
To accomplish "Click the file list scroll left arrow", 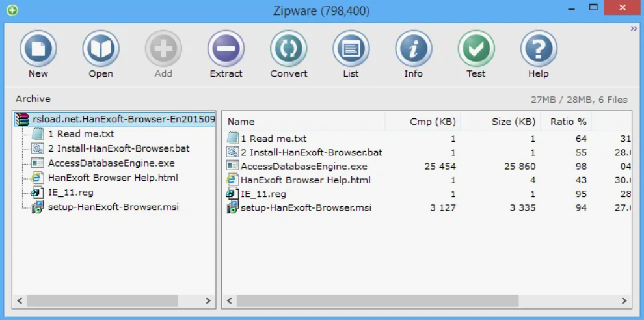I will coord(230,300).
